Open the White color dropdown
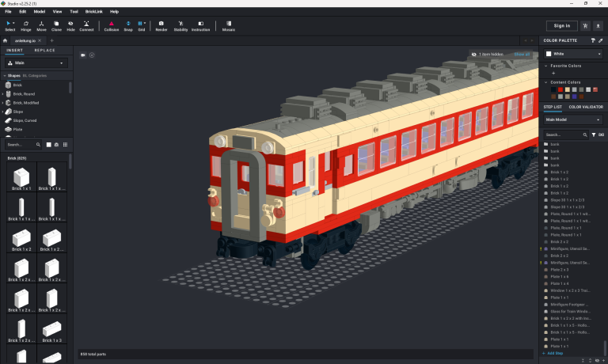This screenshot has height=364, width=608. pos(573,54)
